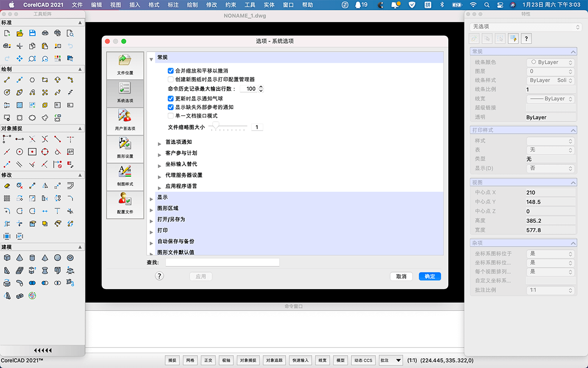
Task: Click the 确定 button
Action: click(430, 276)
